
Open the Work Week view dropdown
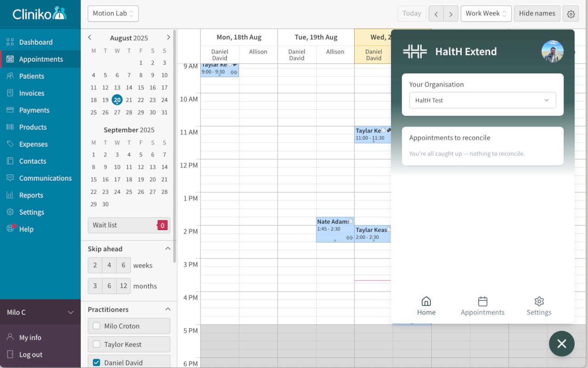[486, 13]
